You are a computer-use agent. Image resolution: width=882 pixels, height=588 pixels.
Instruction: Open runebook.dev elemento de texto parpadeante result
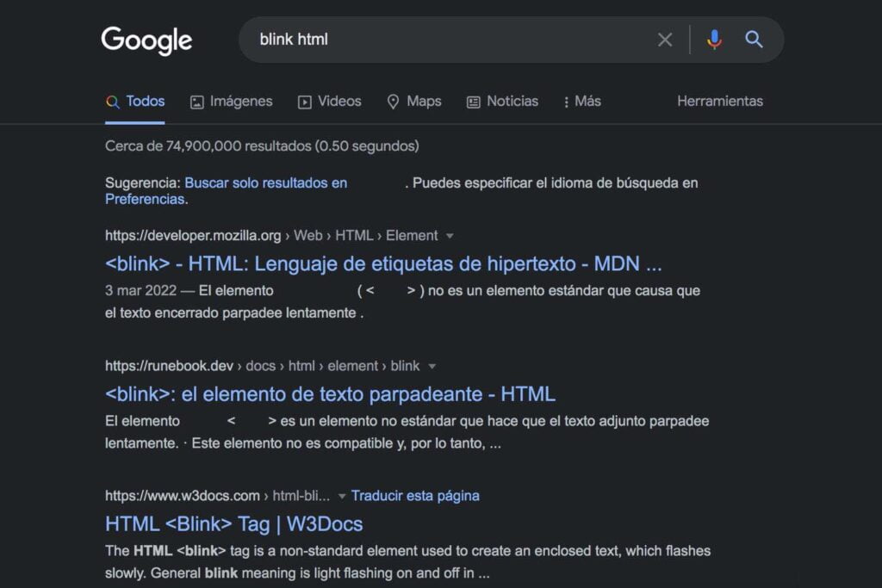coord(330,394)
